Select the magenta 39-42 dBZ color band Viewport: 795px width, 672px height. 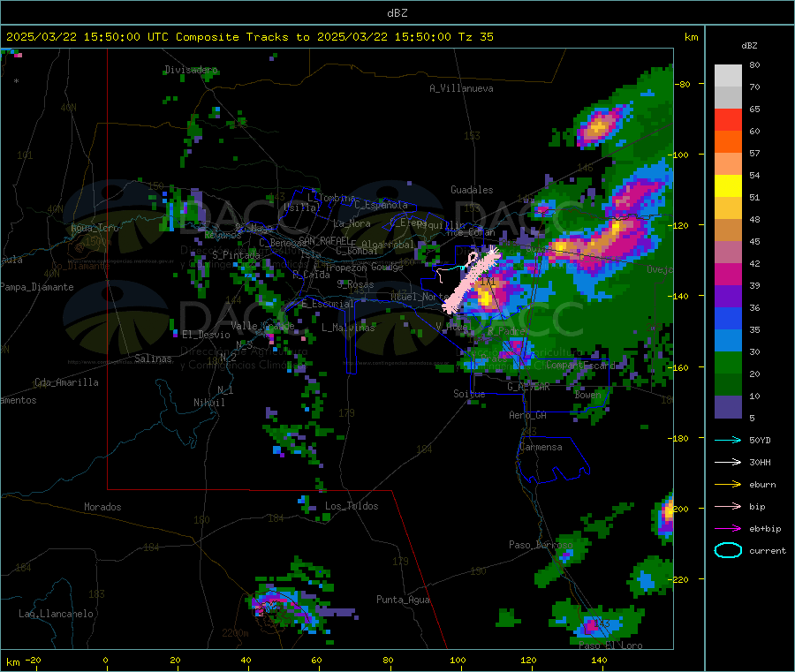click(728, 274)
